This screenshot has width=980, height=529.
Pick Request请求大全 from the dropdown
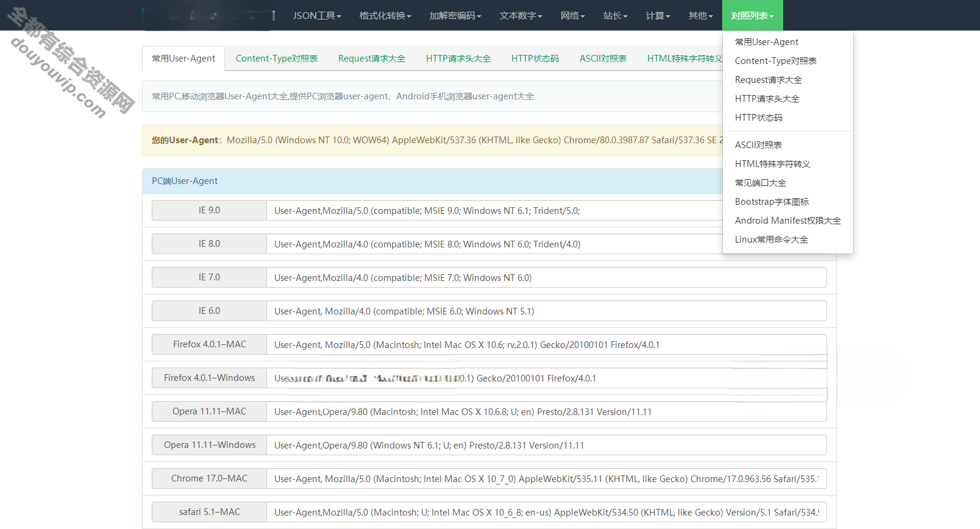[x=787, y=80]
